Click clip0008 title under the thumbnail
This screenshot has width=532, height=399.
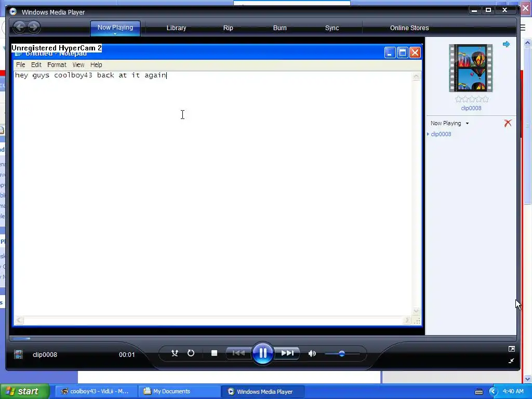[471, 108]
